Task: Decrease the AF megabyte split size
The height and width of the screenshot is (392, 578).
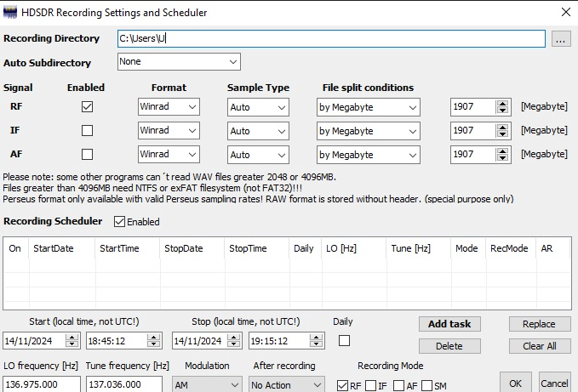Action: [502, 158]
